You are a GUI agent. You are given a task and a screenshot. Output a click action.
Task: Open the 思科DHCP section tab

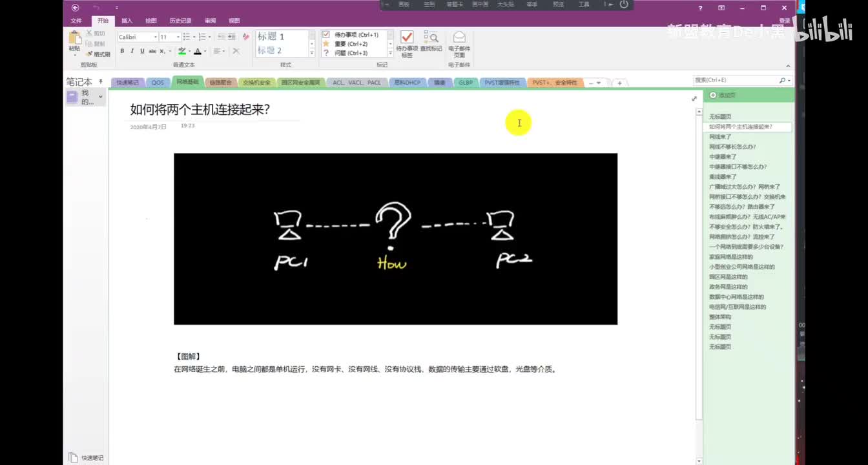coord(407,83)
